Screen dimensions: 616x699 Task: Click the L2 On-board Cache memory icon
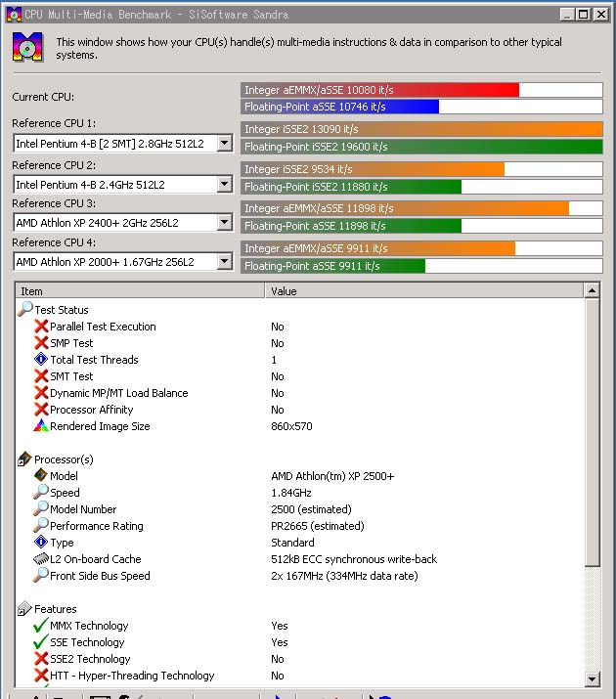click(x=41, y=559)
